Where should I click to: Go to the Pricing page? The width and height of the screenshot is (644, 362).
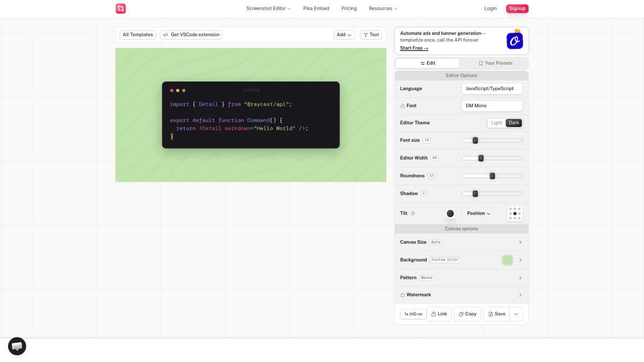tap(349, 9)
